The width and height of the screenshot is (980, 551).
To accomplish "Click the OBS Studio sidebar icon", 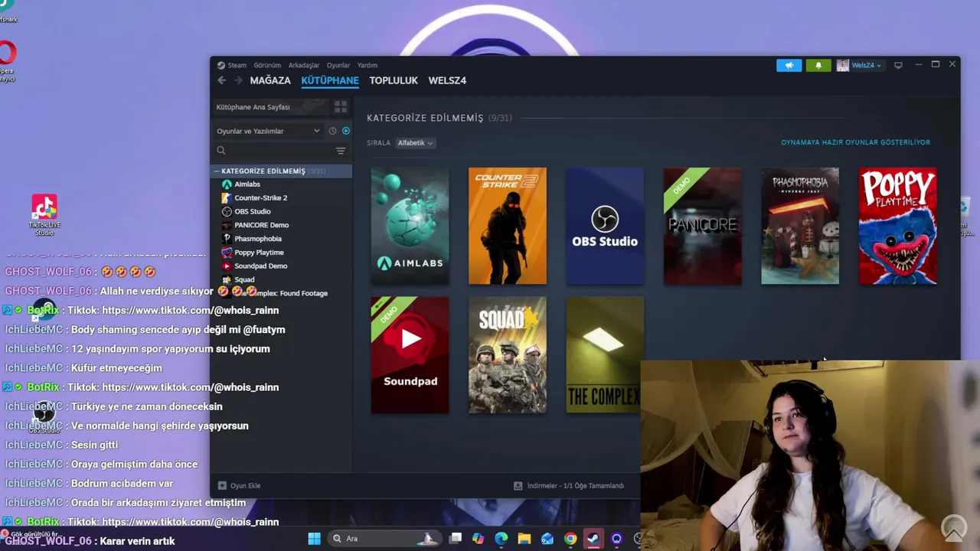I will click(x=227, y=212).
